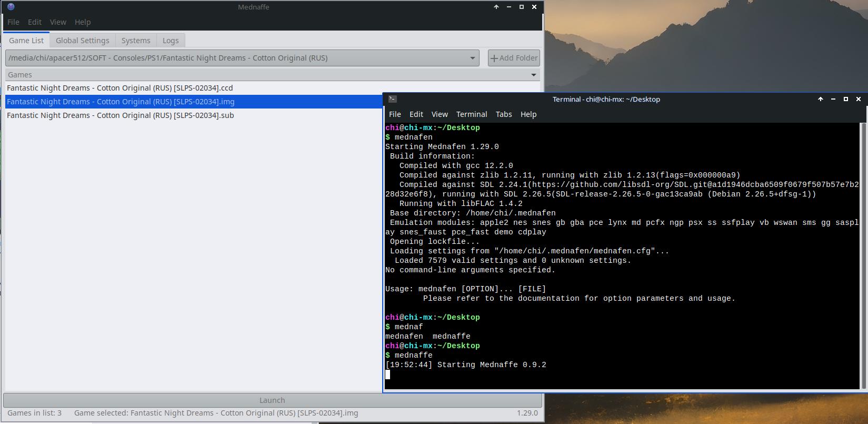Open Mednaffe's File menu
The height and width of the screenshot is (424, 868).
point(13,22)
